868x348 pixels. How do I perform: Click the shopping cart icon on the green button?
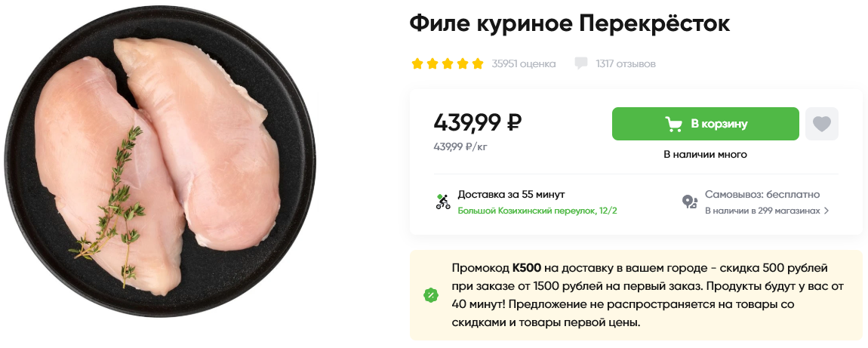point(673,124)
